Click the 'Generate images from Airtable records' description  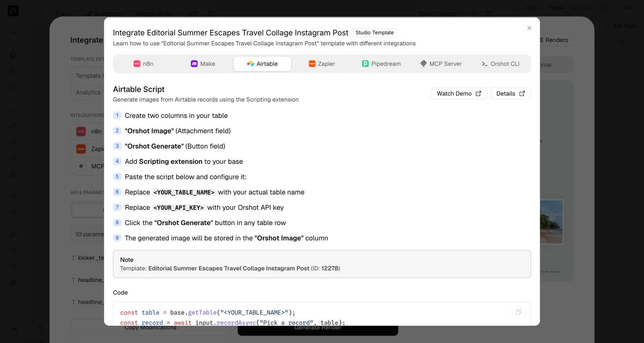point(206,100)
